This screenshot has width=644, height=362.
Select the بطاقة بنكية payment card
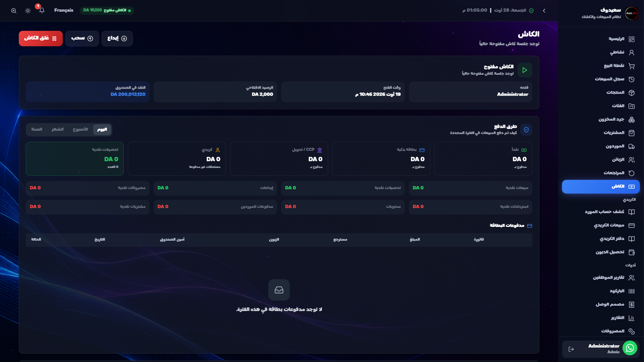(381, 159)
